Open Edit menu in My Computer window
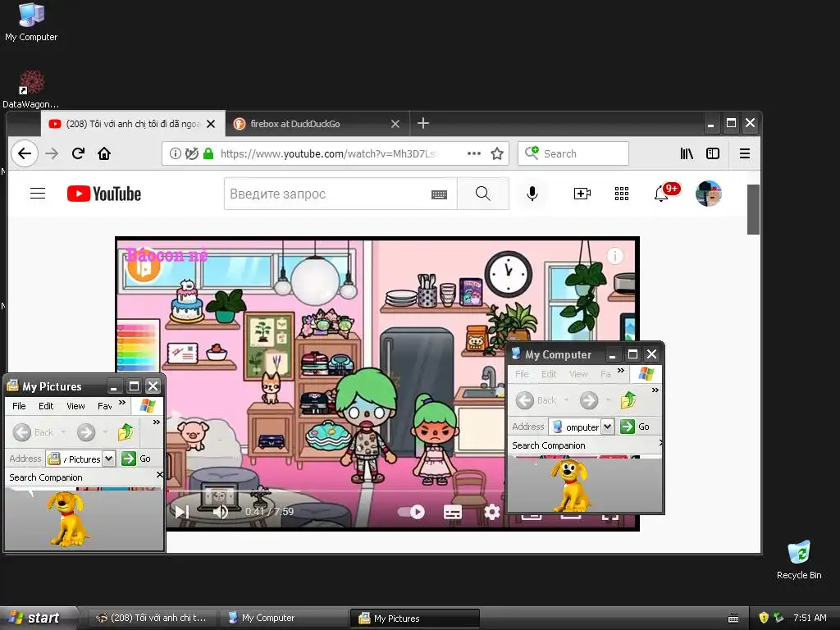Image resolution: width=840 pixels, height=630 pixels. tap(549, 374)
